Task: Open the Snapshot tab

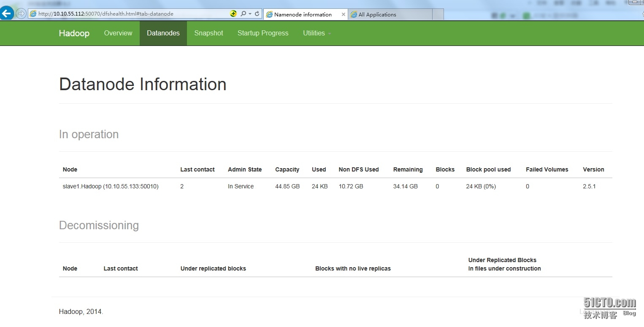Action: coord(208,33)
